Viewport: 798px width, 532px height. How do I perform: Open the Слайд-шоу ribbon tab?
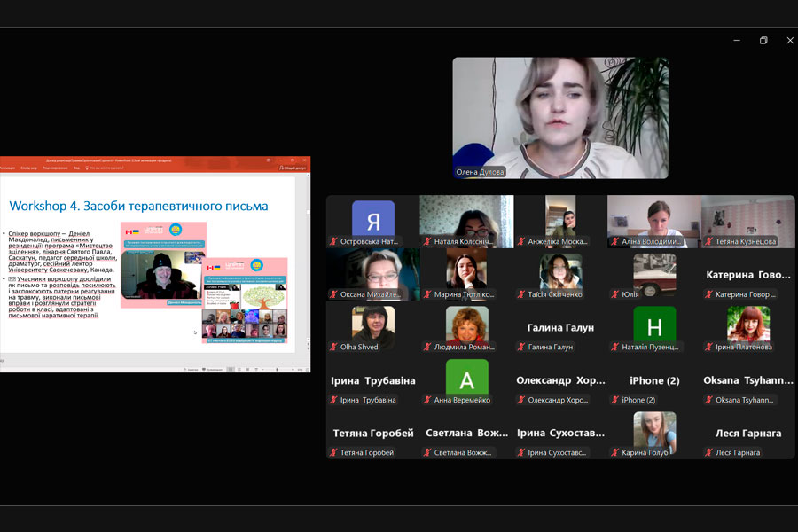pos(28,168)
